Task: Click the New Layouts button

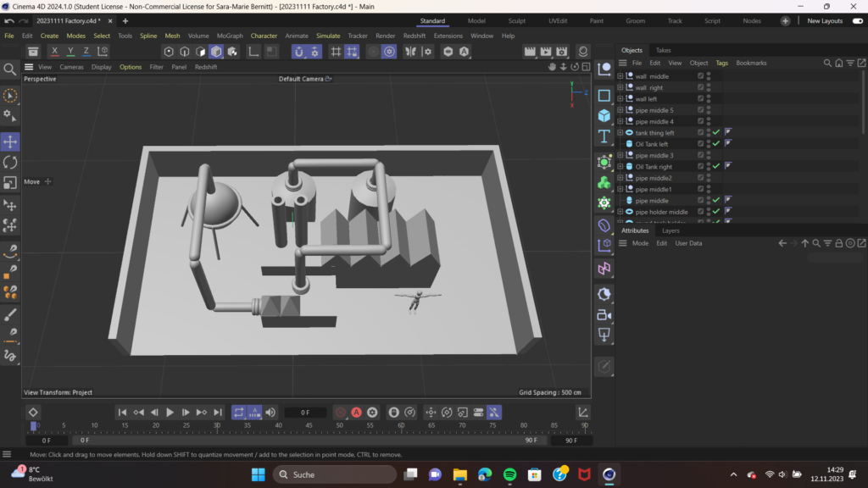Action: point(825,20)
